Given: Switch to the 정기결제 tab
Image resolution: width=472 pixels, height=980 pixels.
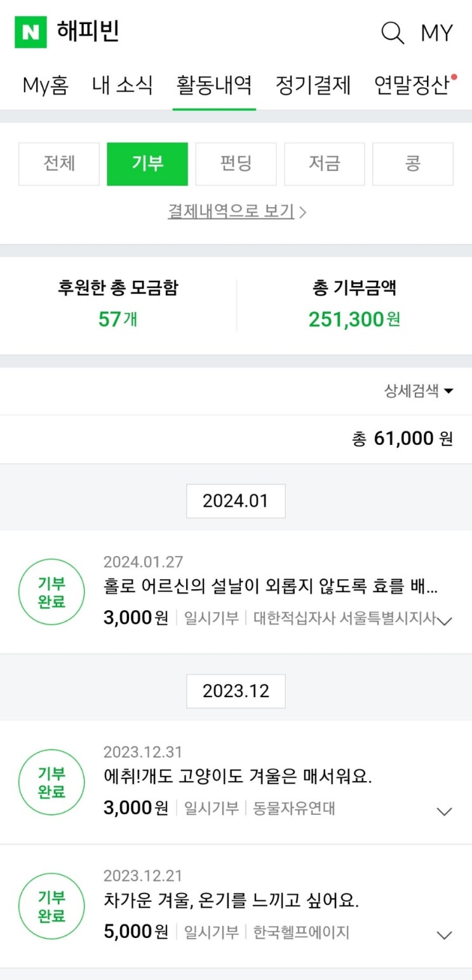Looking at the screenshot, I should (x=313, y=85).
